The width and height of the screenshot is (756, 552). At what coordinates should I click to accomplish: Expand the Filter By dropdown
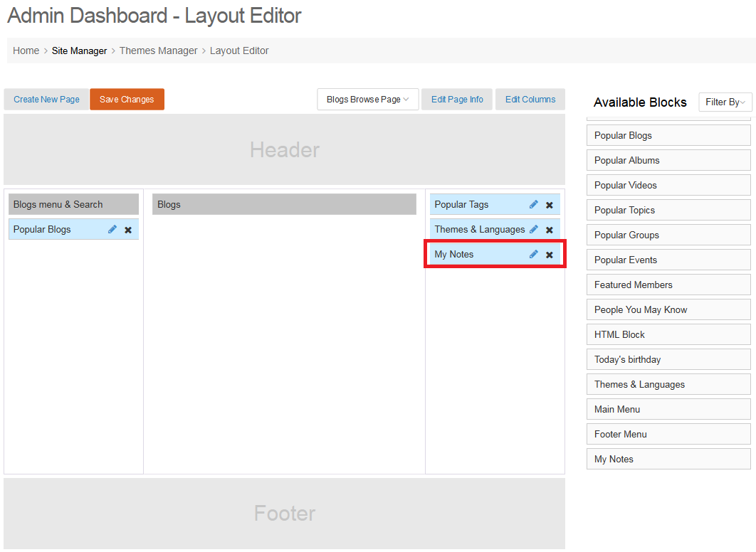pos(725,102)
